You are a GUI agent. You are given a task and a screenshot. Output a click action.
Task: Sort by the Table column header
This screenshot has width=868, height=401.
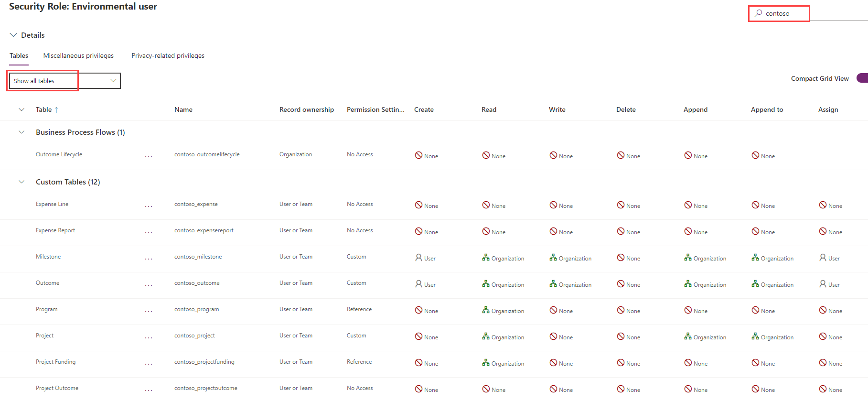point(47,109)
